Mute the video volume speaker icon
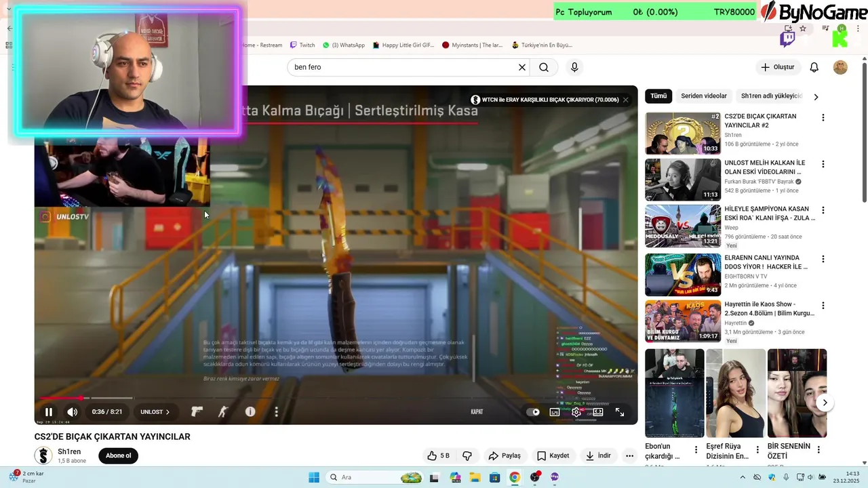The image size is (868, 488). pos(72,411)
